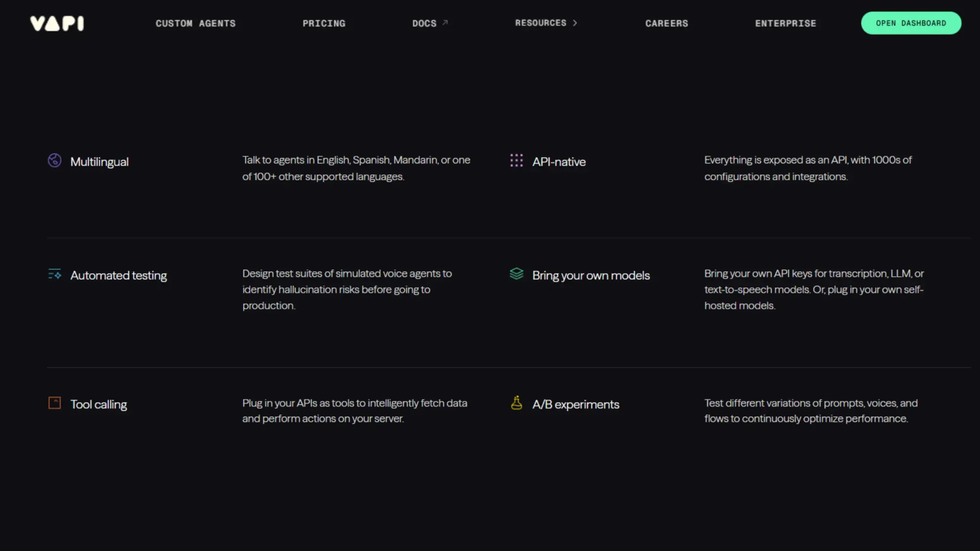Viewport: 980px width, 551px height.
Task: Click the Vapi logo in header
Action: pyautogui.click(x=57, y=23)
